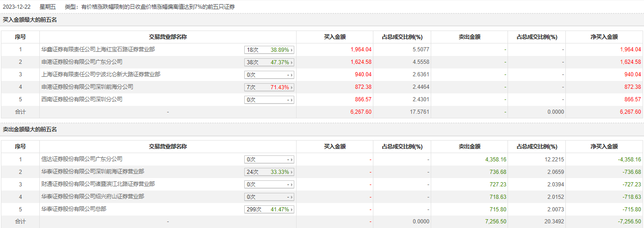644x228 pixels.
Task: Open 信达证券股份有限公司广东分公司 link
Action: [x=81, y=159]
